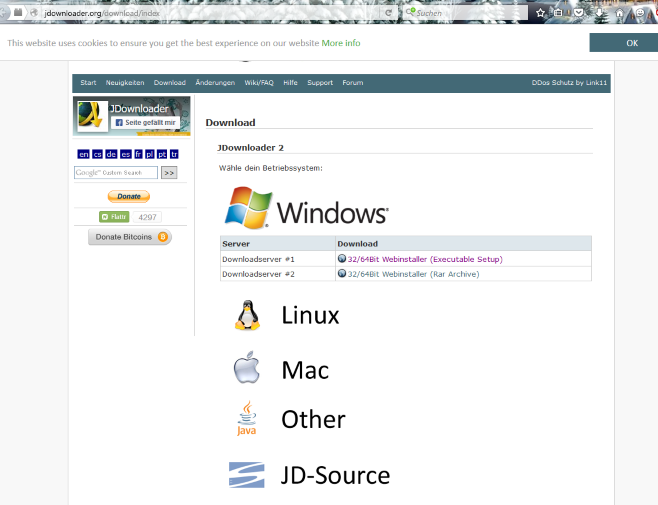Click the Java logo icon
Viewport: 658px width, 505px height.
(x=247, y=418)
